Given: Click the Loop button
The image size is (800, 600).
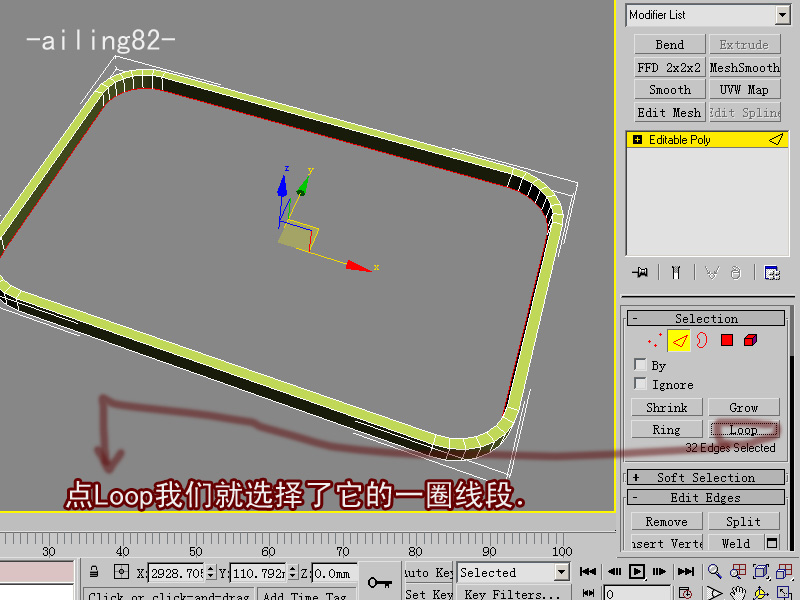Looking at the screenshot, I should [x=744, y=430].
